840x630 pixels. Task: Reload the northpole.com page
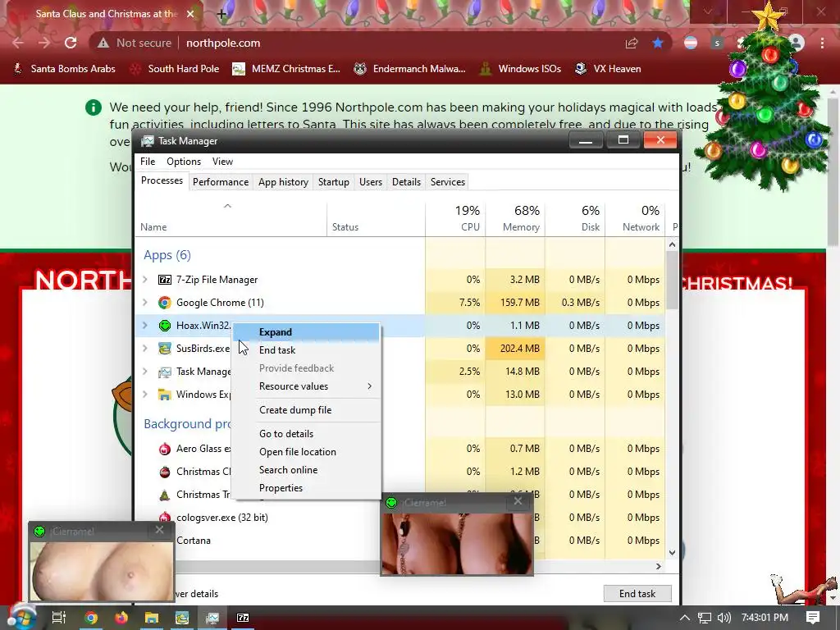(71, 43)
